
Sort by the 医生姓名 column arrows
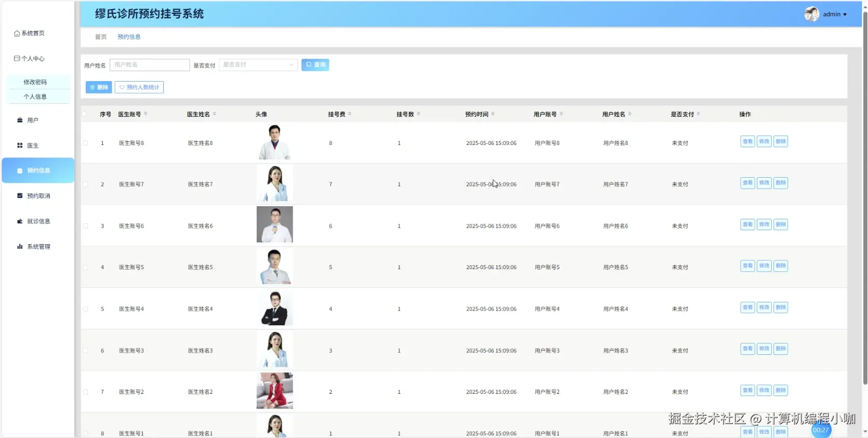(215, 114)
